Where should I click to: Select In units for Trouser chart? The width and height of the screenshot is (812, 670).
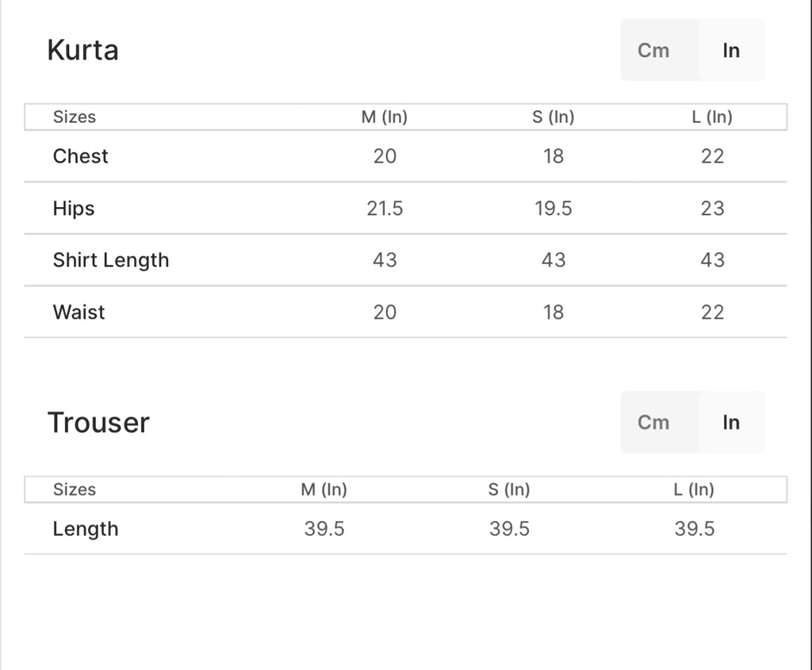tap(731, 422)
